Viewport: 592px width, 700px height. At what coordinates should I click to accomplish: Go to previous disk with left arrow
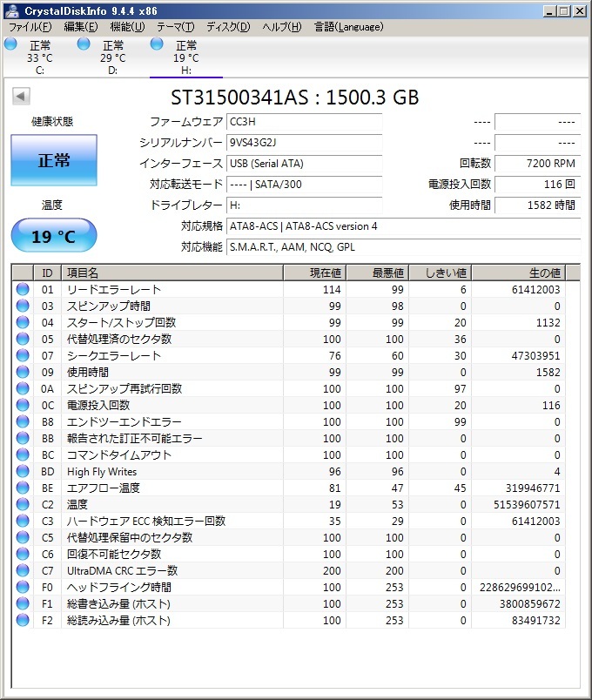pyautogui.click(x=21, y=96)
